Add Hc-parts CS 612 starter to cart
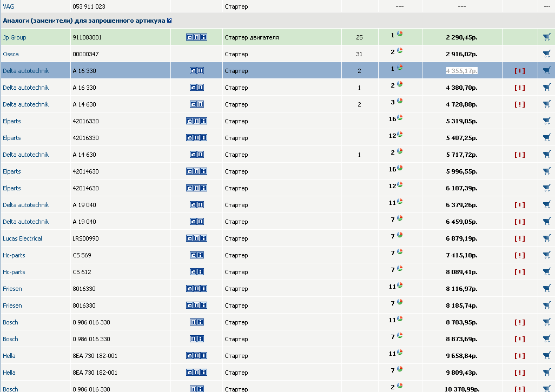Viewport: 555px width, 392px height. click(x=546, y=272)
